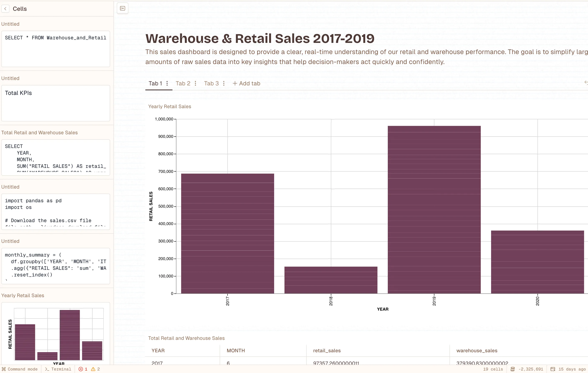The image size is (588, 373).
Task: Select the Yearly Retail Sales chart thumbnail
Action: pos(56,334)
